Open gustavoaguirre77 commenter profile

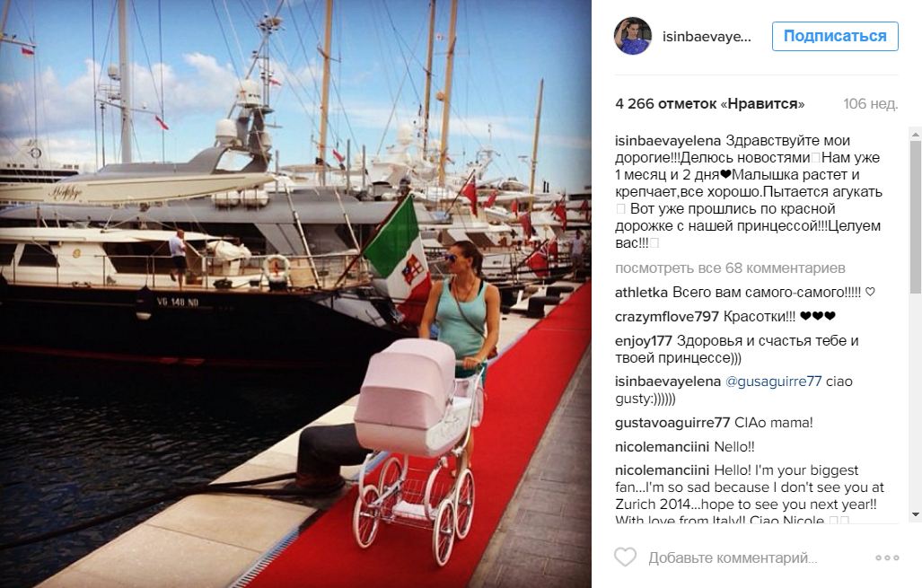pyautogui.click(x=672, y=423)
